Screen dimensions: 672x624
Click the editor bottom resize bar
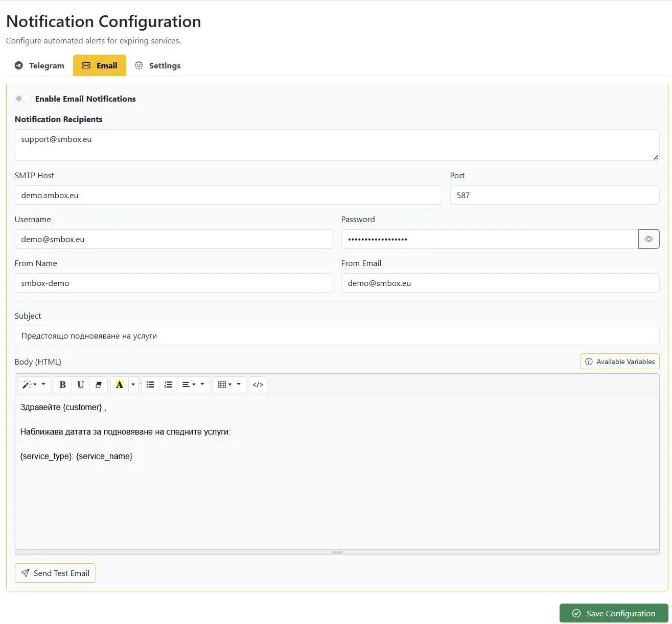pos(337,552)
